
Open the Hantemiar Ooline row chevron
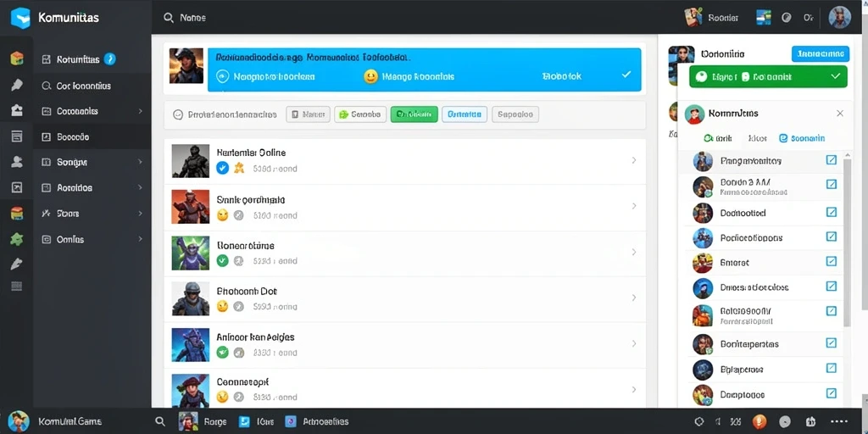click(x=634, y=160)
